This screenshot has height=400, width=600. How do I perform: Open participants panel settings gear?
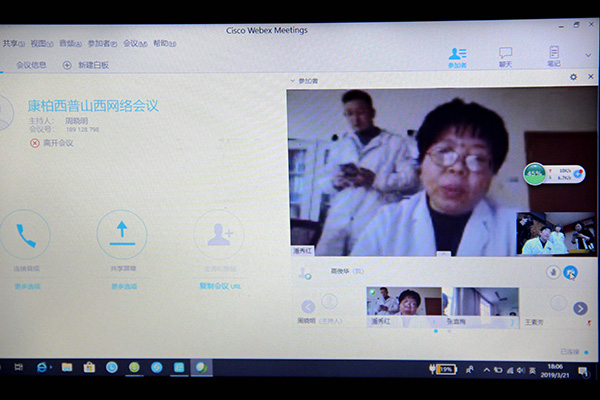tap(573, 77)
